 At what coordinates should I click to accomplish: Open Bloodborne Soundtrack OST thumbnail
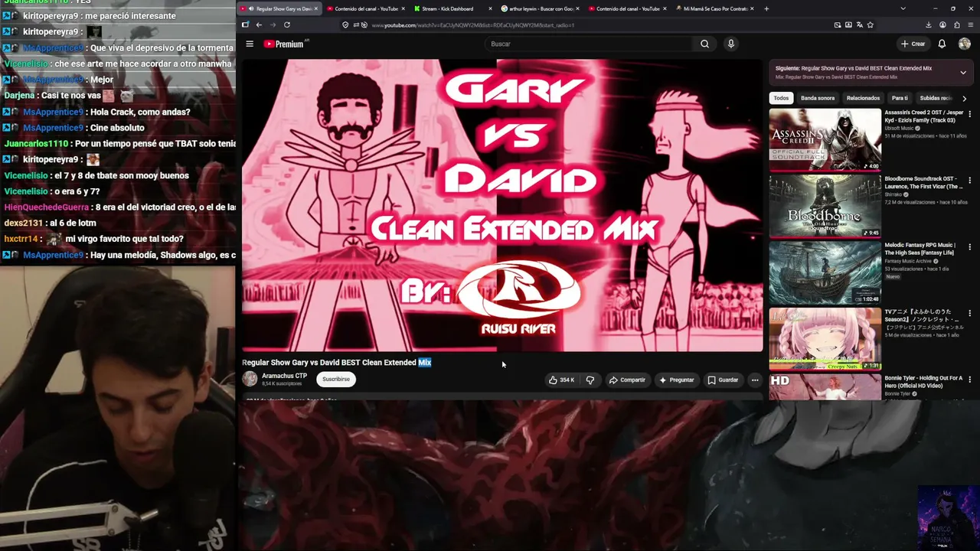pyautogui.click(x=825, y=206)
